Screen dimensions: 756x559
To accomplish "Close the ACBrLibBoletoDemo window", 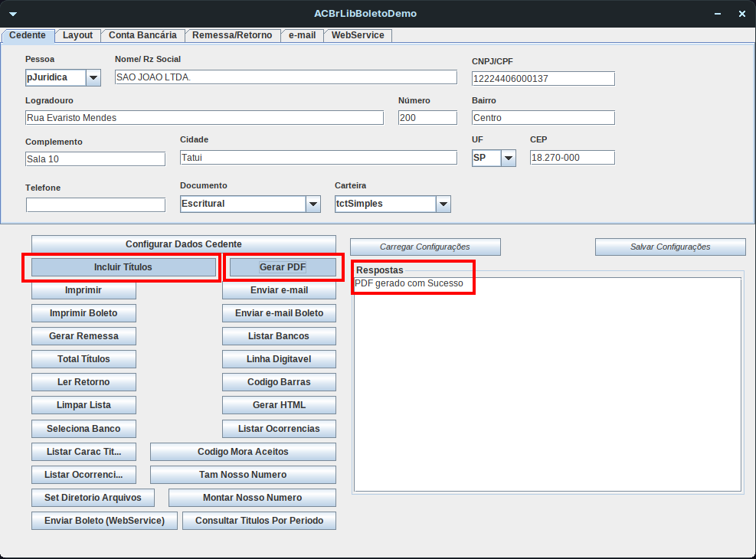I will [x=742, y=14].
